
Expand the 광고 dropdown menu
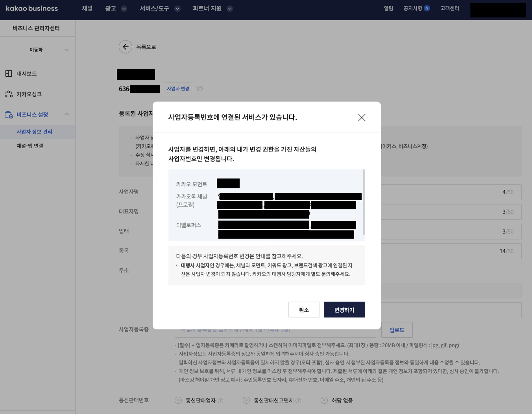point(124,9)
